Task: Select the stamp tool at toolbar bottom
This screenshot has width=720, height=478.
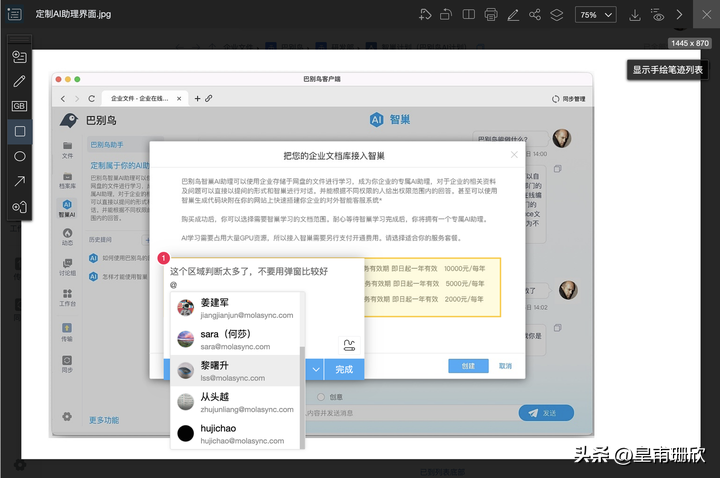Action: (x=19, y=207)
